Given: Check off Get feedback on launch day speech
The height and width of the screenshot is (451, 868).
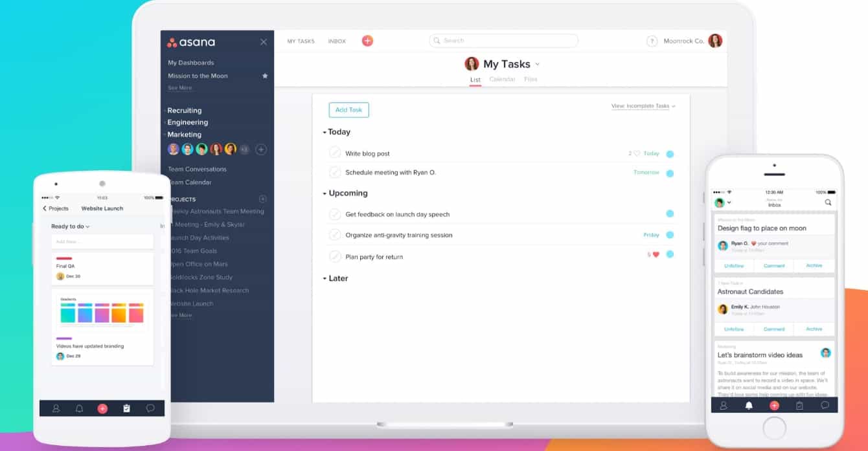Looking at the screenshot, I should pos(335,214).
